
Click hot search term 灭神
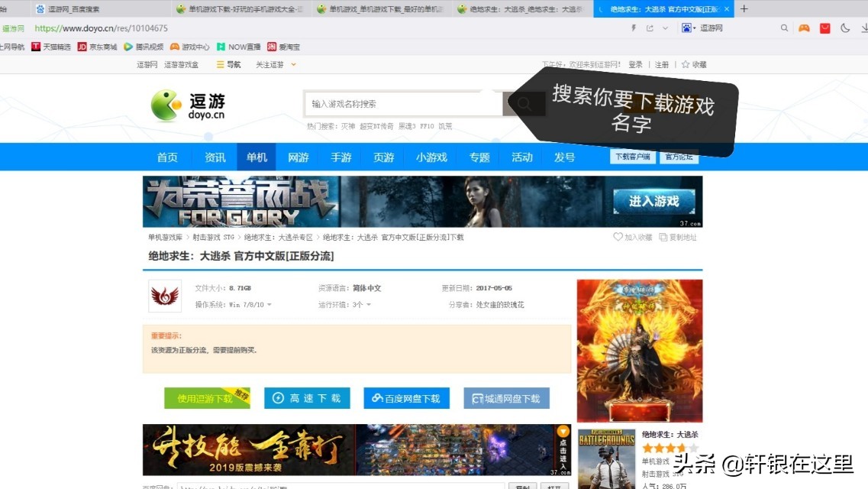[347, 126]
